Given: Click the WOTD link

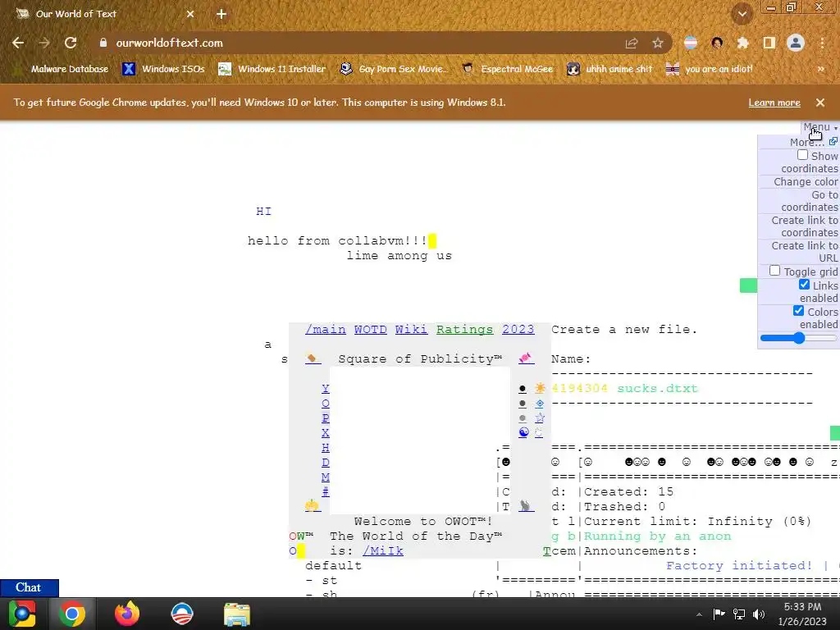Looking at the screenshot, I should click(x=370, y=330).
